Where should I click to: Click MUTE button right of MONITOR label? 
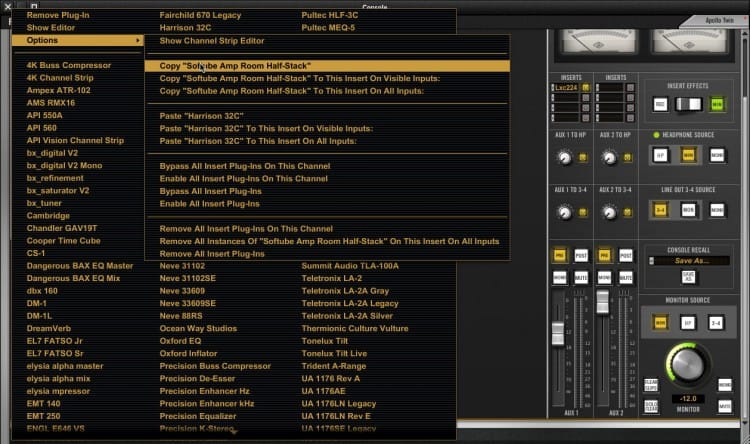coord(725,407)
